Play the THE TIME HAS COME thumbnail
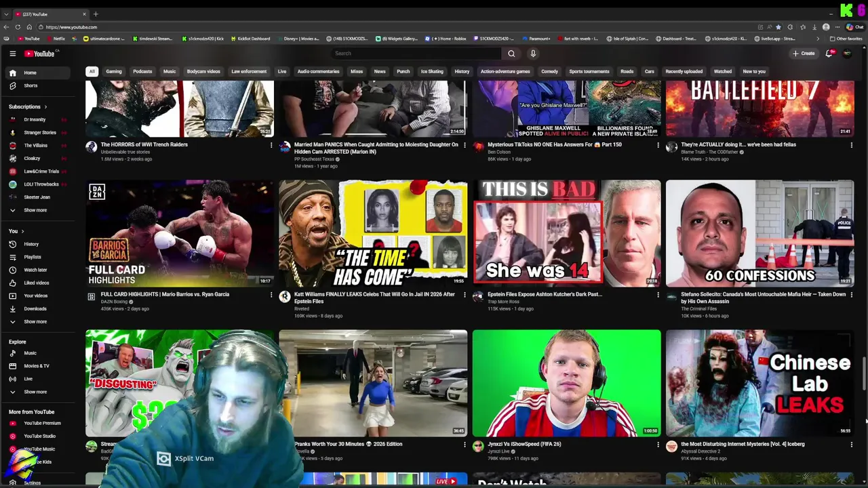This screenshot has width=868, height=488. tap(373, 233)
